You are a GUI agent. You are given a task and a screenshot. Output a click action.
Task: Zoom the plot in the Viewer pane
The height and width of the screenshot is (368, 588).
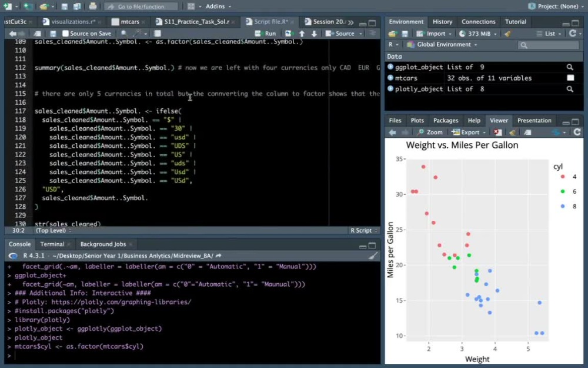coord(433,132)
